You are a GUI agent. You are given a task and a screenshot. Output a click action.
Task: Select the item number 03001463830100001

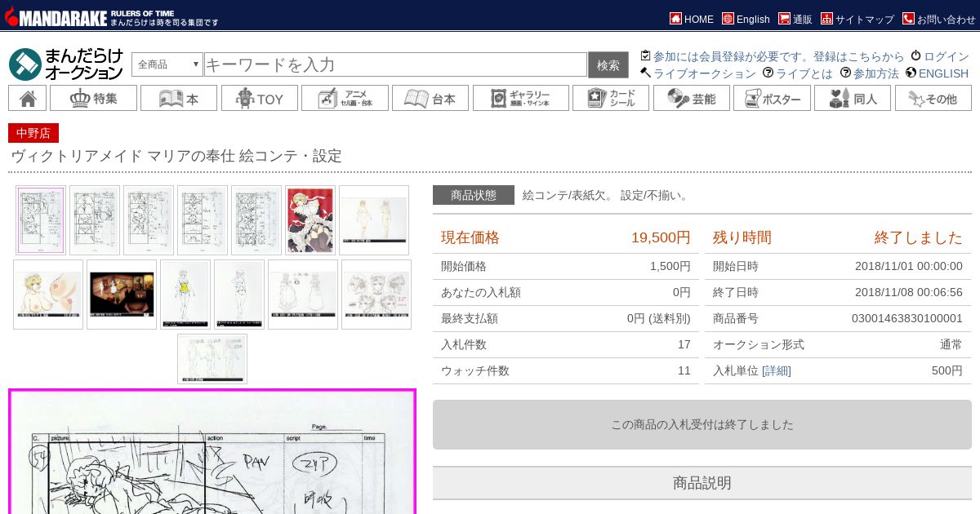click(x=907, y=318)
